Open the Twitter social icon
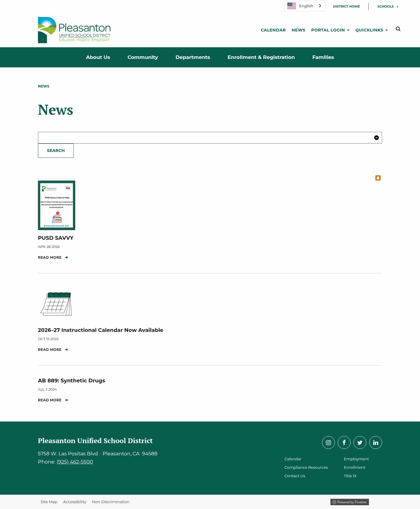Viewport: 420px width, 509px height. coord(360,442)
